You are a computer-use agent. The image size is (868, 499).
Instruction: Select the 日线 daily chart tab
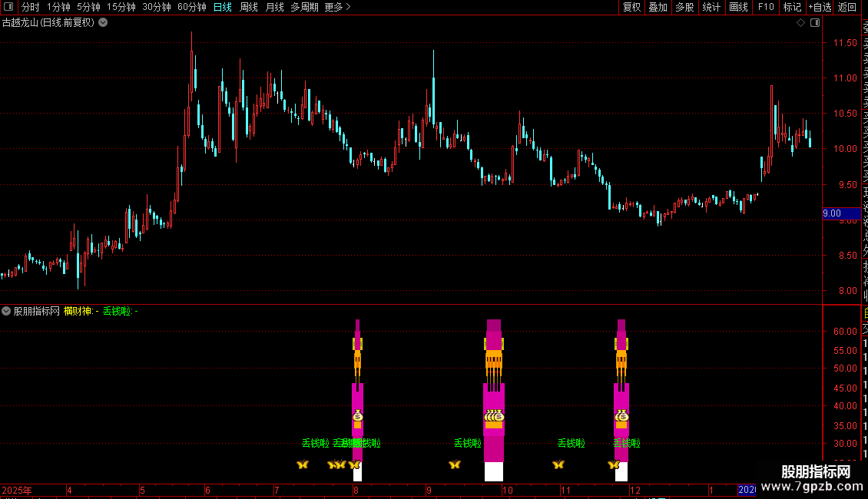coord(223,7)
